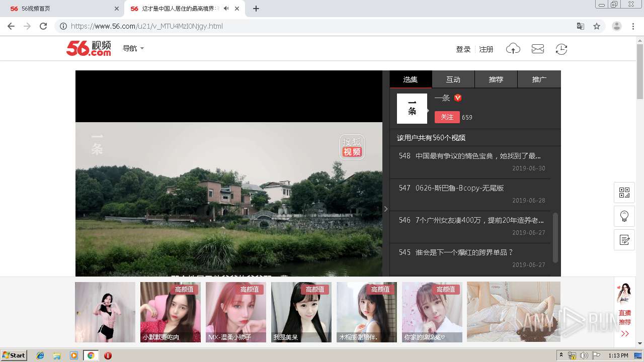Viewport: 644px width, 362px height.
Task: Open the first live thumbnail without a label
Action: tap(105, 312)
